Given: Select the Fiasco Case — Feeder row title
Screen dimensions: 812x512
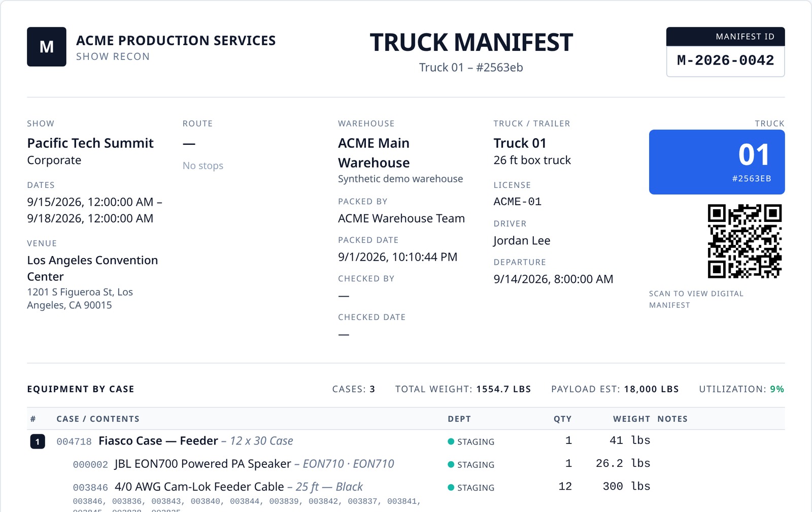Looking at the screenshot, I should pyautogui.click(x=158, y=441).
